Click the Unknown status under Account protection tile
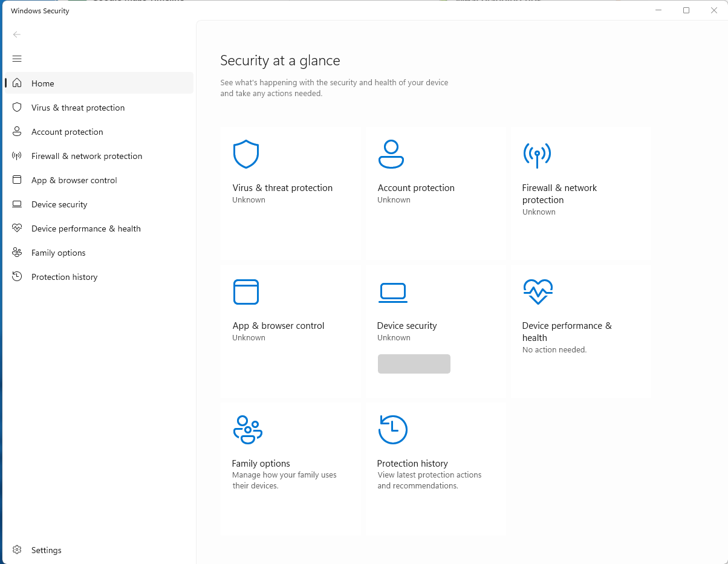This screenshot has width=728, height=564. (x=394, y=199)
